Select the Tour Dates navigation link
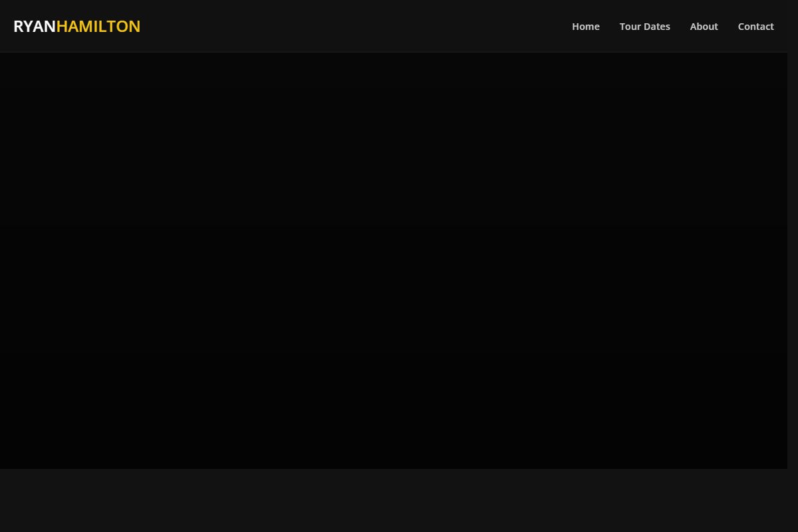The width and height of the screenshot is (798, 532). (644, 27)
